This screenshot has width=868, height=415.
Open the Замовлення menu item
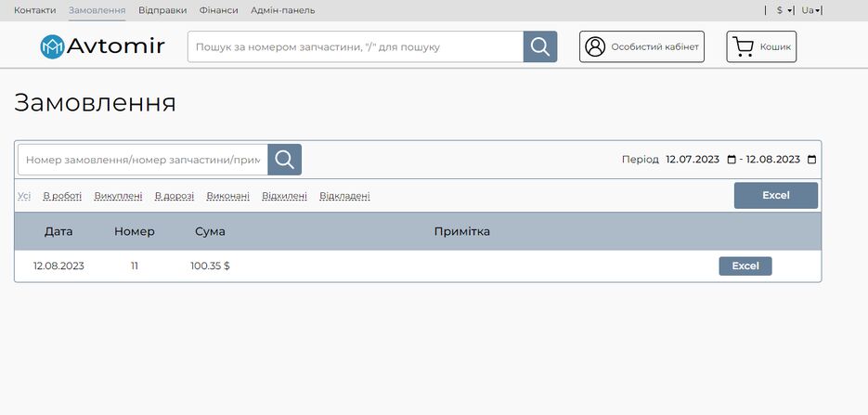[97, 10]
